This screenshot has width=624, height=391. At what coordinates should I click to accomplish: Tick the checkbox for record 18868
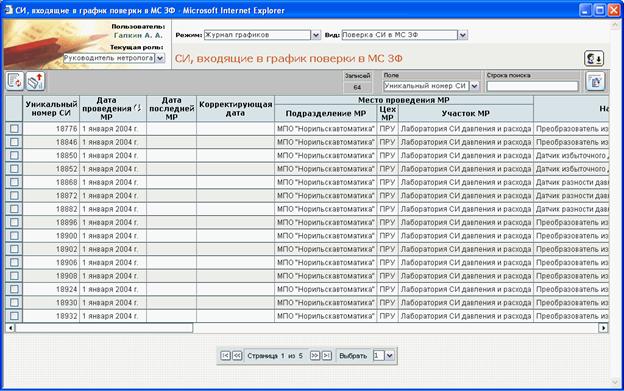(14, 182)
